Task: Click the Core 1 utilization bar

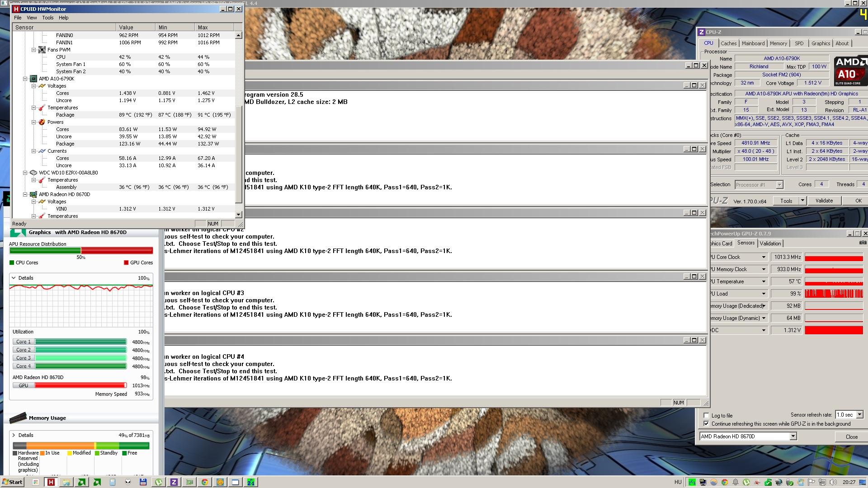Action: point(80,342)
